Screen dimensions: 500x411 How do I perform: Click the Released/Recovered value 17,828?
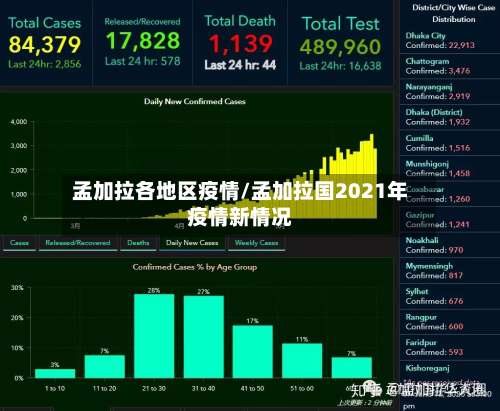[x=143, y=41]
